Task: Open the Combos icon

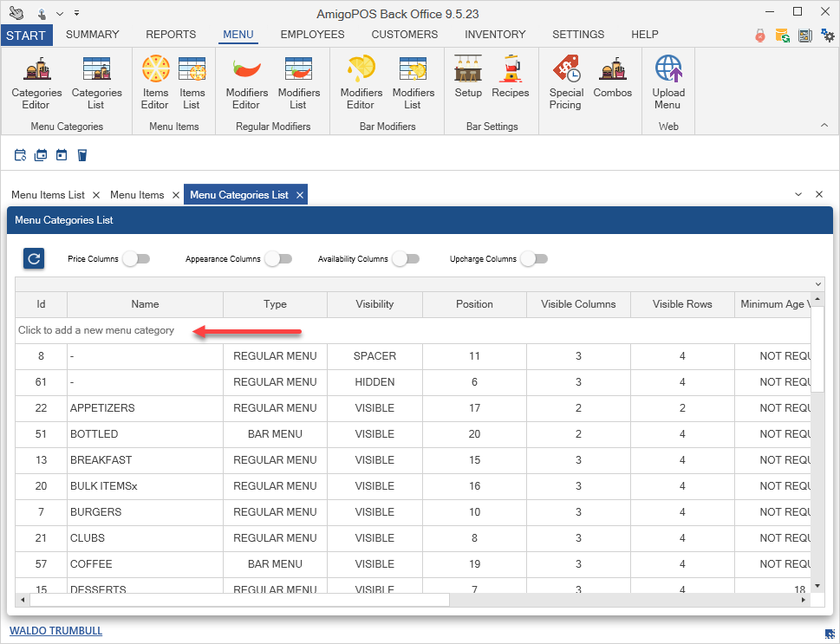Action: pyautogui.click(x=613, y=78)
